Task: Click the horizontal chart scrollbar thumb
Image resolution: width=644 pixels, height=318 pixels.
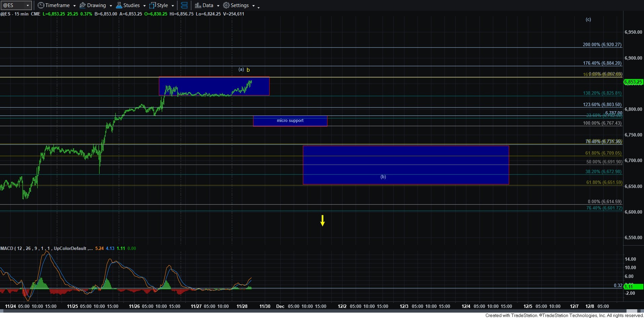Action: 632,311
